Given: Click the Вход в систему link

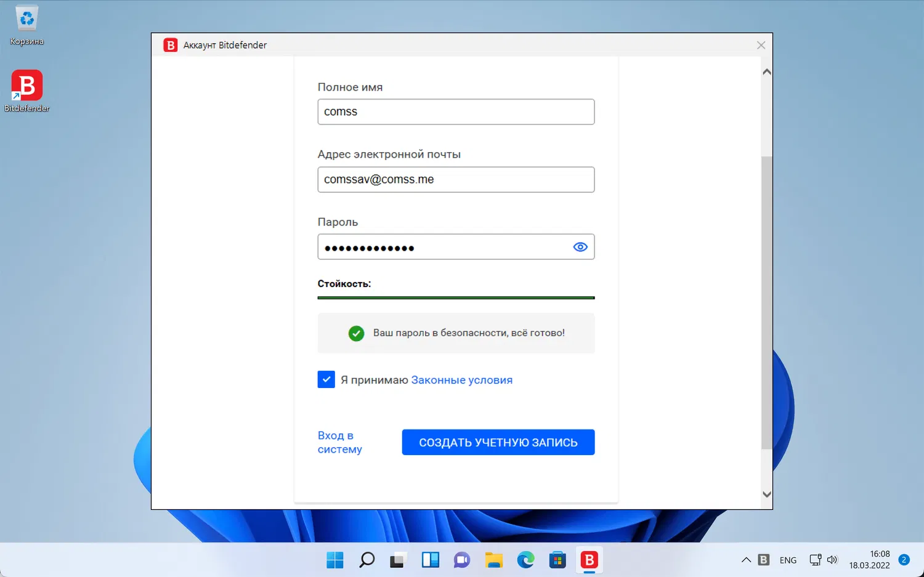Looking at the screenshot, I should (340, 442).
